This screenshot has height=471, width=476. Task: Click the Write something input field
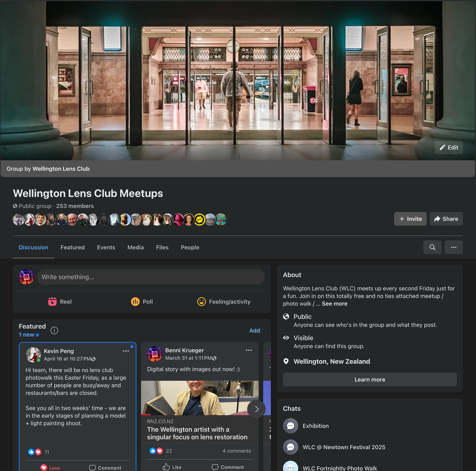click(x=150, y=277)
